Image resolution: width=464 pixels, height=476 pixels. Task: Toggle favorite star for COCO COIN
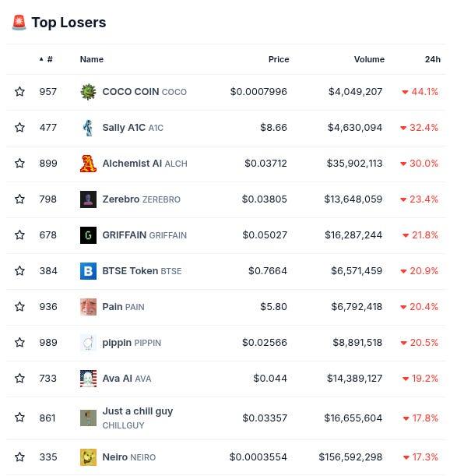click(x=19, y=91)
